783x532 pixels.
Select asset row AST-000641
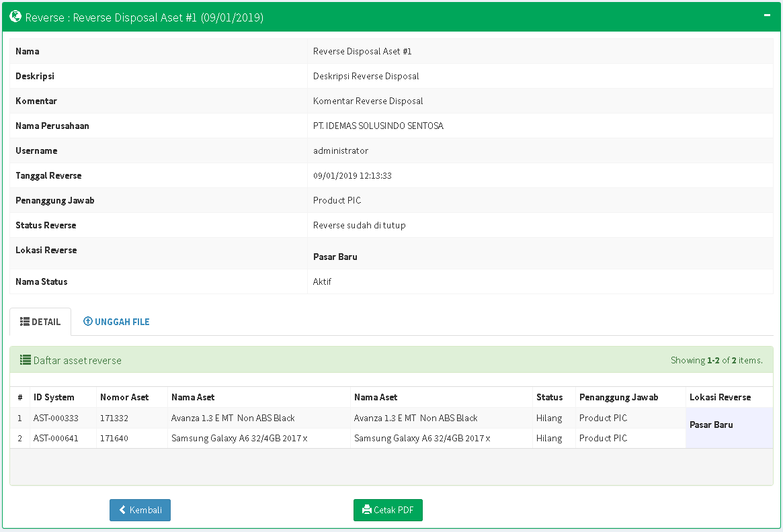coord(56,438)
